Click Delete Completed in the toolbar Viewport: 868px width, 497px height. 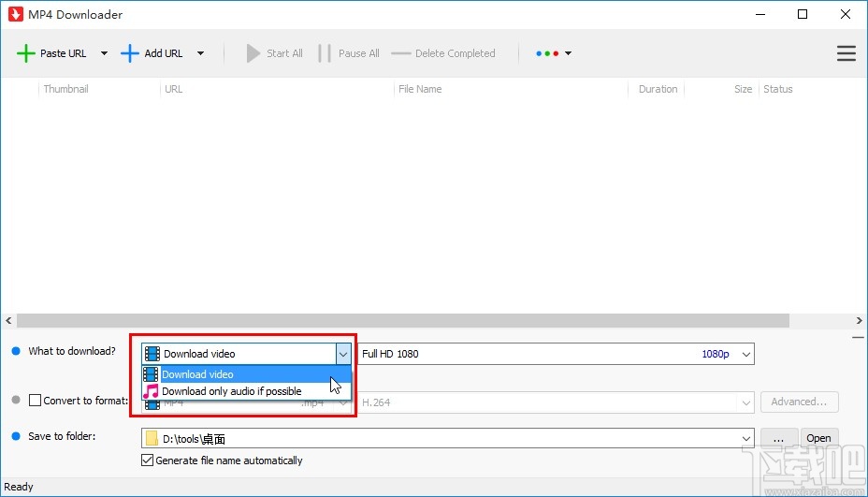[443, 53]
